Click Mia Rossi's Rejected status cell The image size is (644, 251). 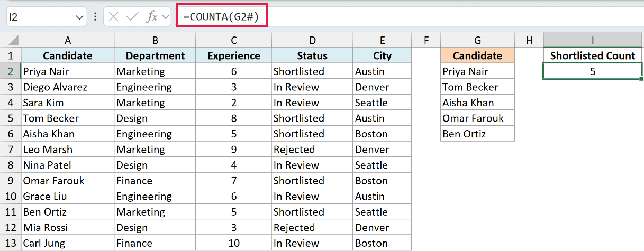pos(312,227)
